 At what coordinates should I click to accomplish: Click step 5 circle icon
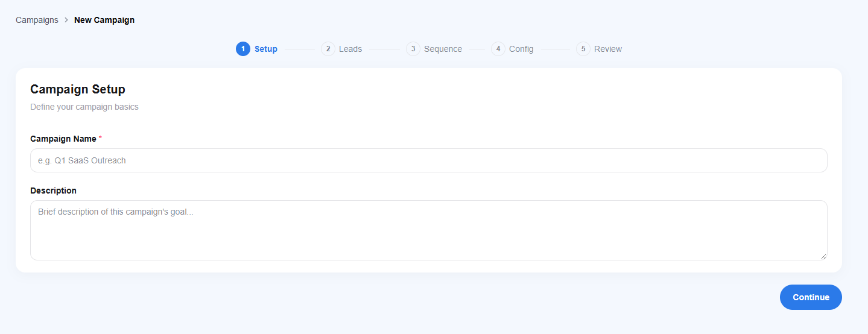583,49
